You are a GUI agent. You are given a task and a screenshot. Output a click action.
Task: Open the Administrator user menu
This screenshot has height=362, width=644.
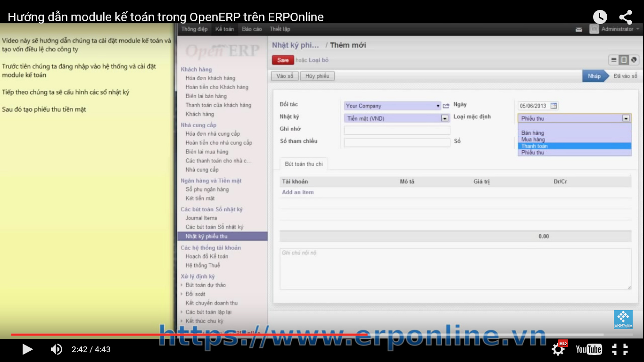615,29
